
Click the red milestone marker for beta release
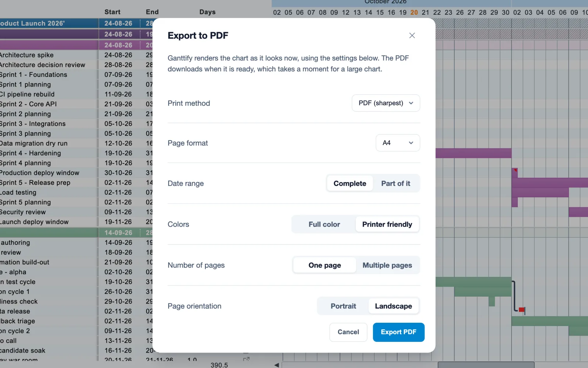(522, 310)
